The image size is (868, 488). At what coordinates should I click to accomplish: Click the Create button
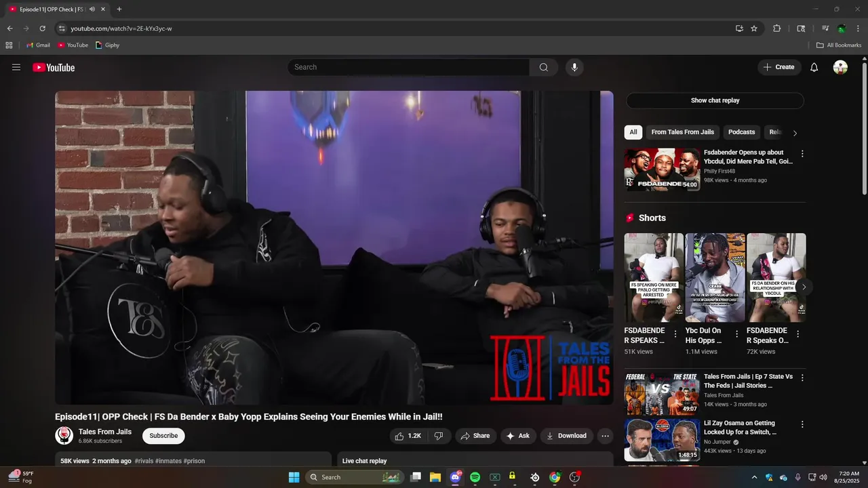point(779,67)
